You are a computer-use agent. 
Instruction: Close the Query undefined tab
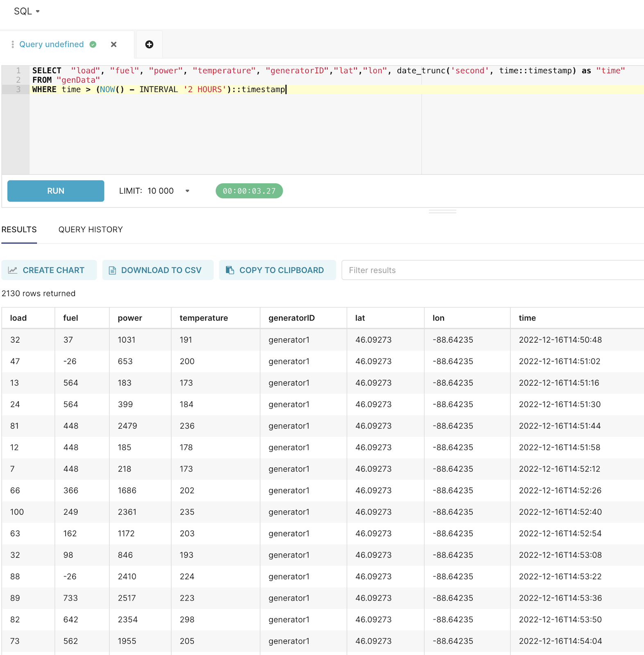pos(114,44)
